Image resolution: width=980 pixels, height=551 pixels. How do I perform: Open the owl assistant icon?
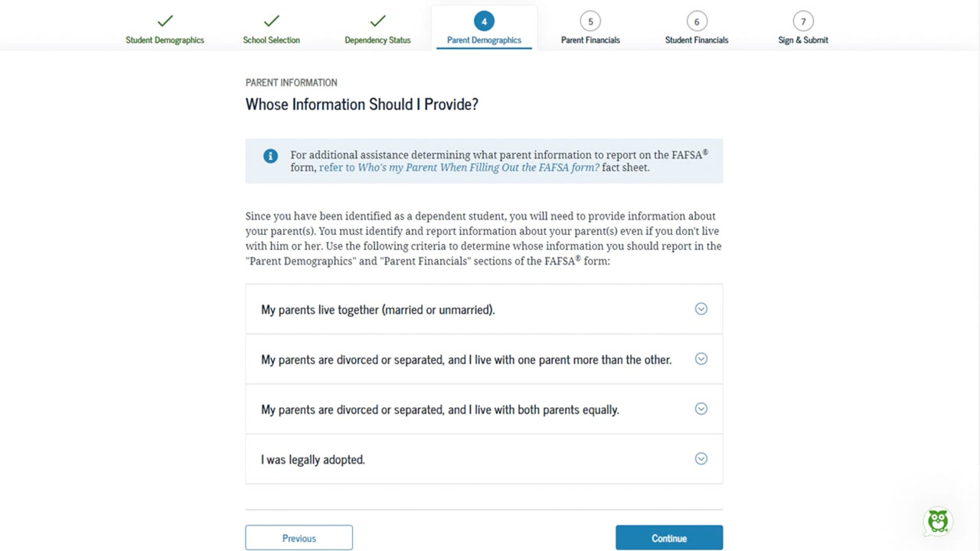click(x=937, y=521)
